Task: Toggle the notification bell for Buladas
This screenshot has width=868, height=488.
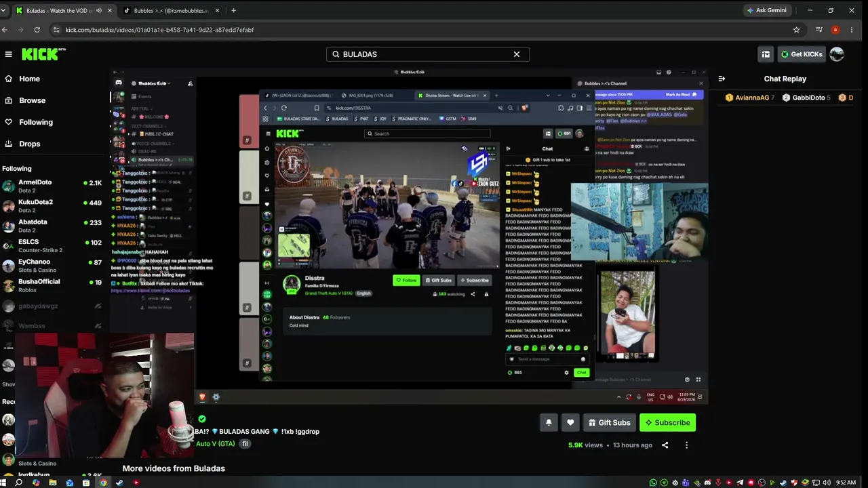Action: (549, 422)
